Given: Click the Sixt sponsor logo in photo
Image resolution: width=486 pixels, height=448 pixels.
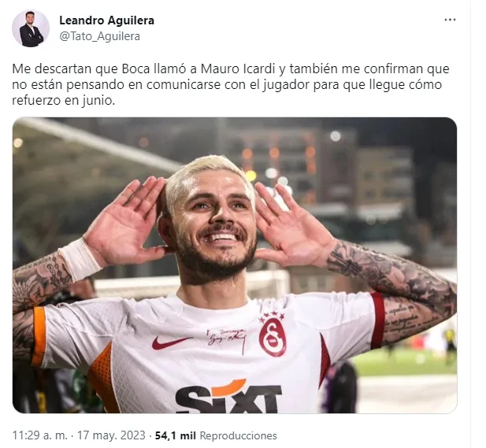Looking at the screenshot, I should (x=228, y=398).
